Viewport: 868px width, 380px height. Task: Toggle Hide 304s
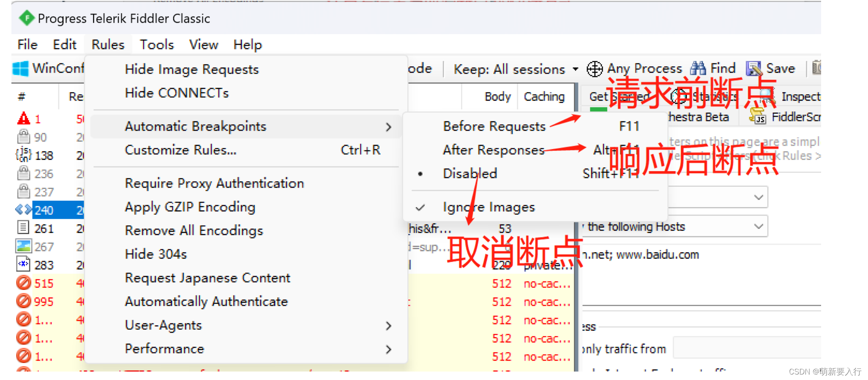156,254
